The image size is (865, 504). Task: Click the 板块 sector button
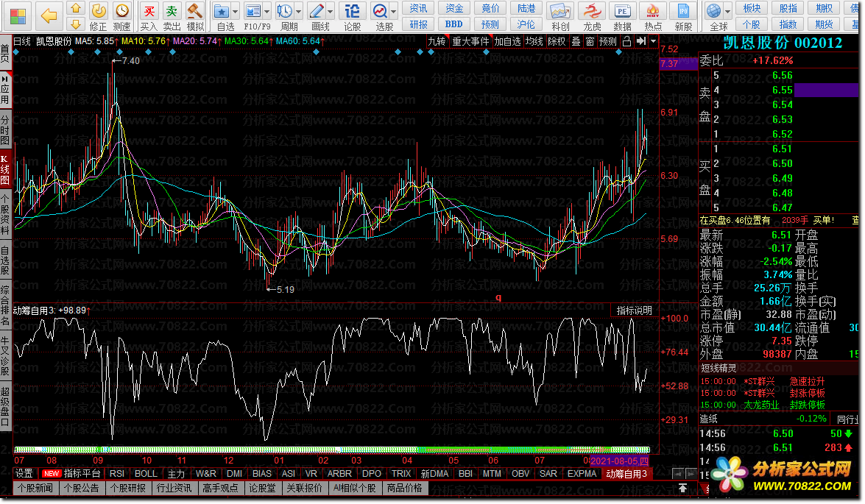[752, 8]
